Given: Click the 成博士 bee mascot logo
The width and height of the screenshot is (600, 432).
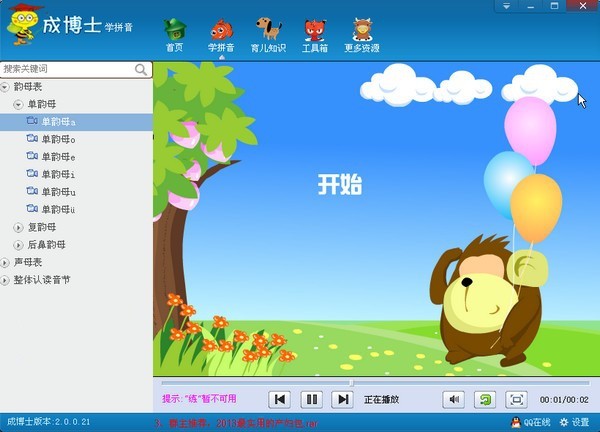Looking at the screenshot, I should (x=23, y=24).
